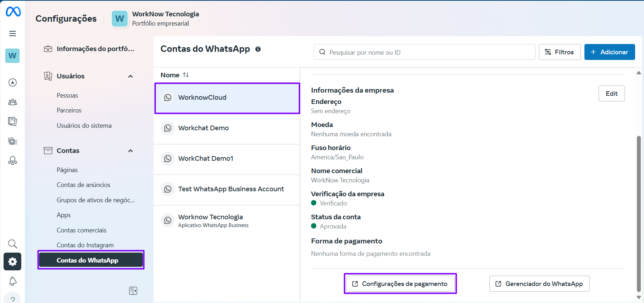Click the settings gear icon
Image resolution: width=644 pixels, height=303 pixels.
coord(12,261)
